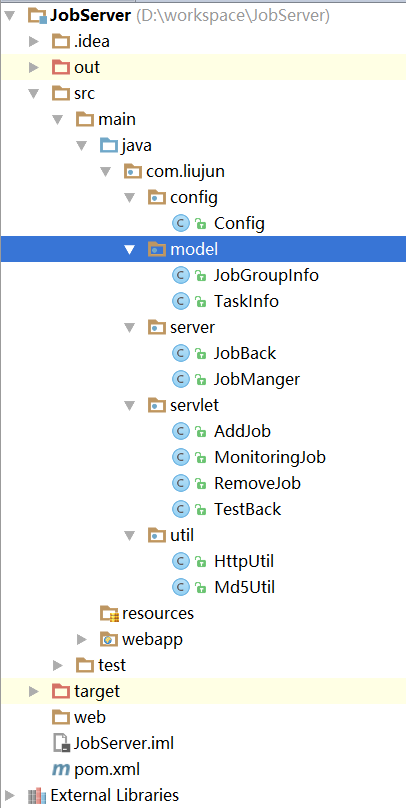The height and width of the screenshot is (808, 406).
Task: Expand the test folder arrow
Action: (58, 665)
